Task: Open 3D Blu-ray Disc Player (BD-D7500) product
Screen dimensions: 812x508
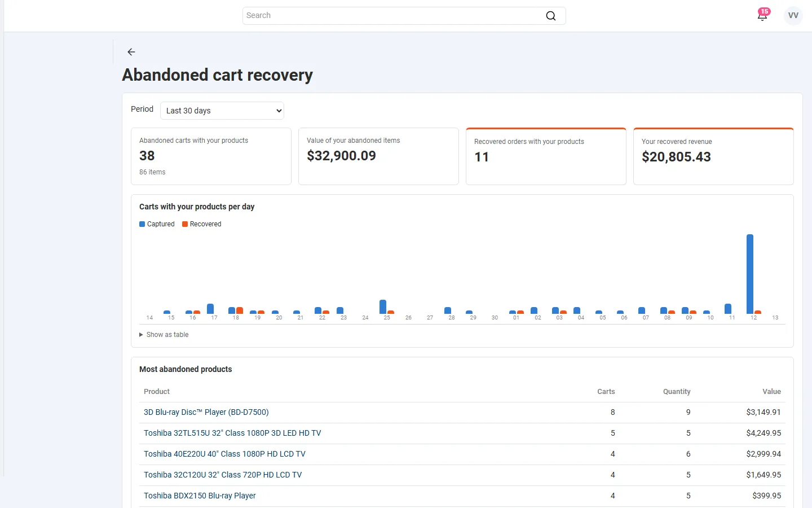Action: [x=206, y=412]
